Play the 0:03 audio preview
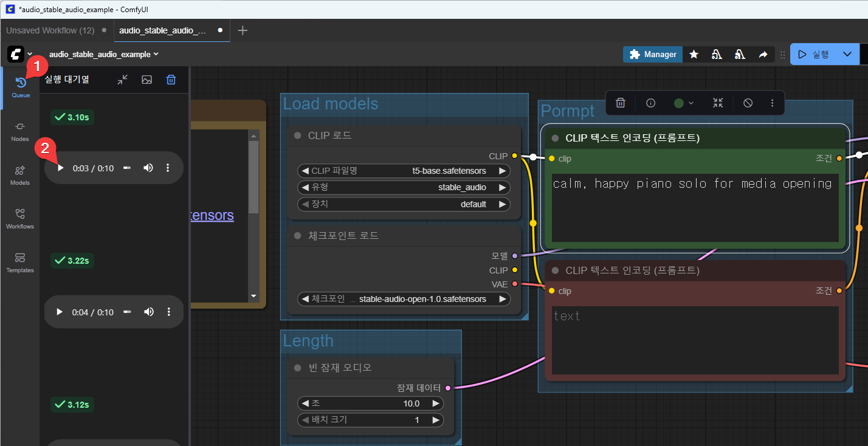 click(x=59, y=168)
